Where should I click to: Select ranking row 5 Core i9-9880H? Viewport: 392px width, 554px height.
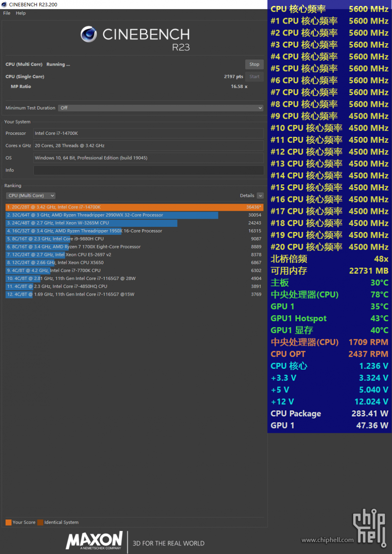[134, 239]
